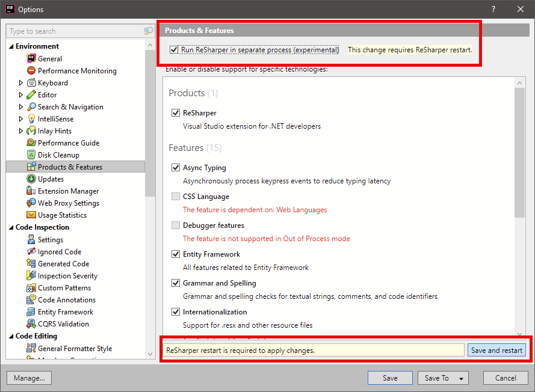Click the Disk Cleanup bin icon
The width and height of the screenshot is (535, 392).
click(x=31, y=155)
